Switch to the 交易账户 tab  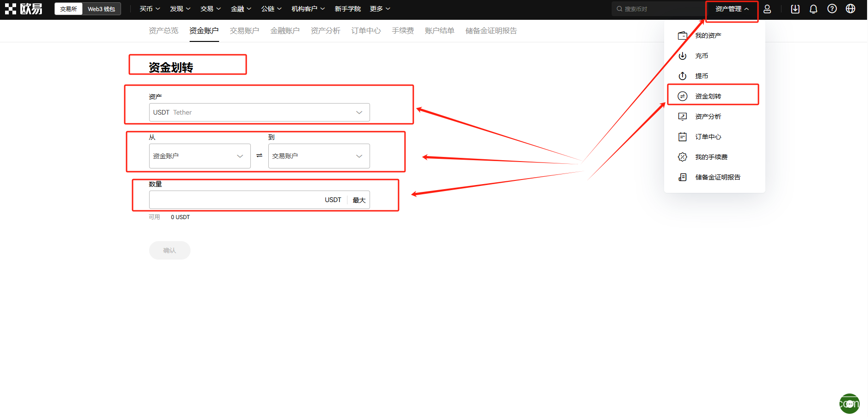244,30
